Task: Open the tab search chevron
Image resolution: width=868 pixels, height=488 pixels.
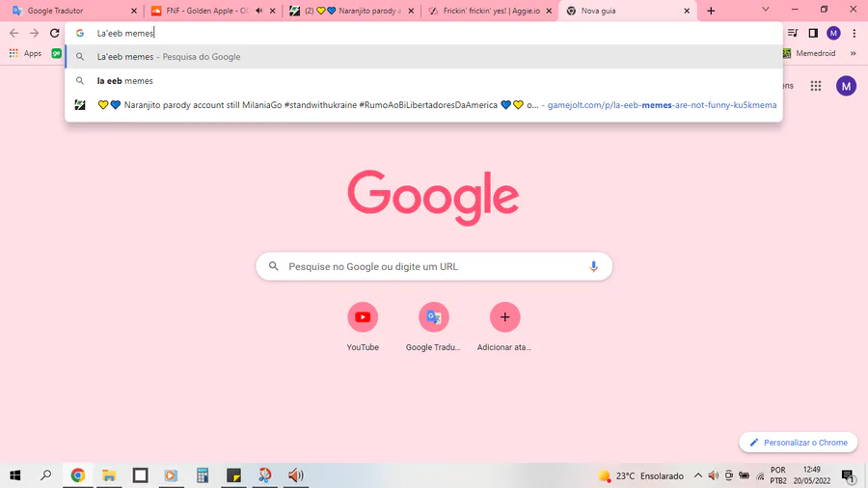Action: (766, 10)
